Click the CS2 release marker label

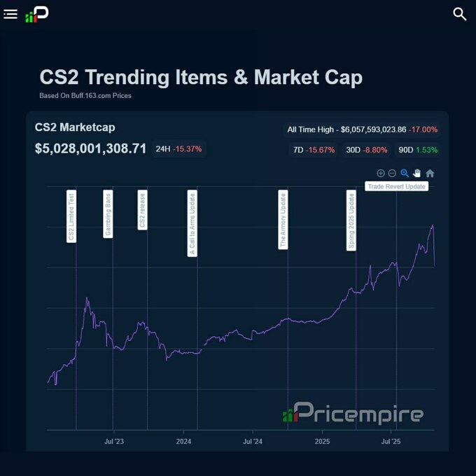coord(142,210)
